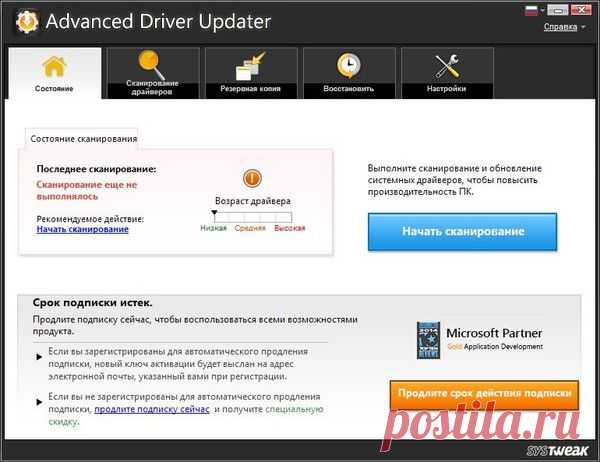
Task: Click the Срок подписки истек heading
Action: 93,303
